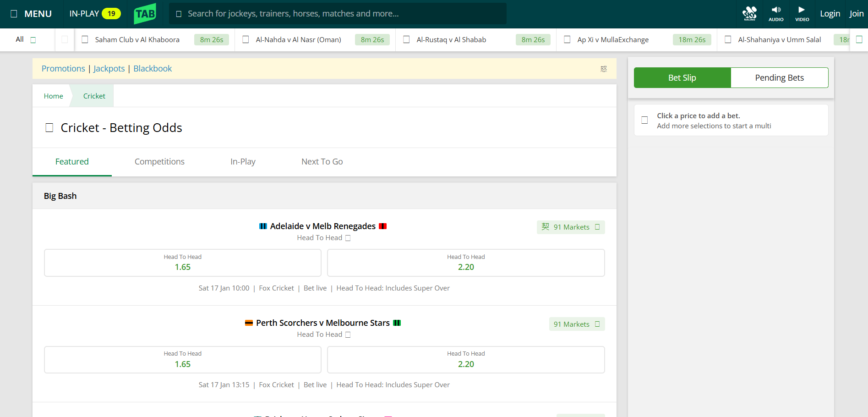The height and width of the screenshot is (417, 868).
Task: Click the sport icon before Ap Xi
Action: [567, 40]
